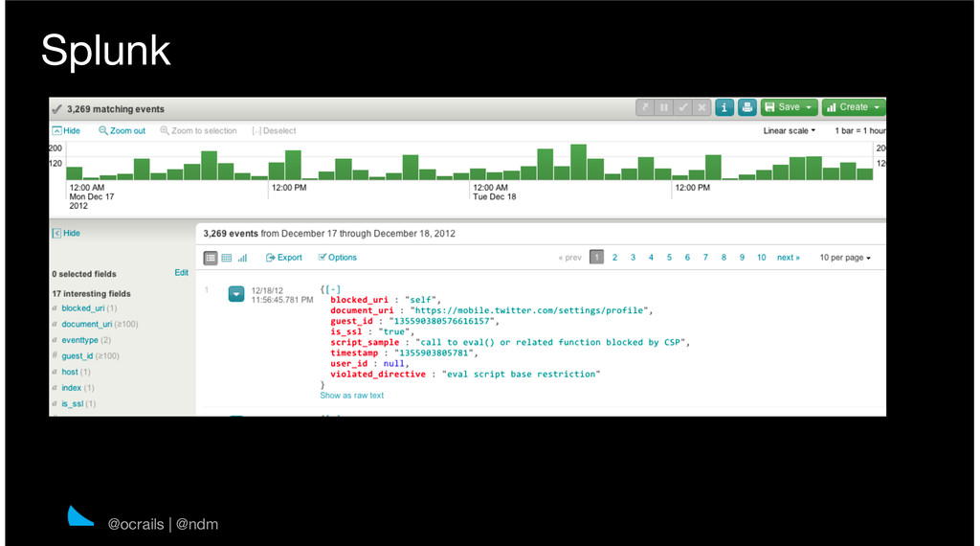980x546 pixels.
Task: Click the "3,269 matching events" status text
Action: (116, 109)
